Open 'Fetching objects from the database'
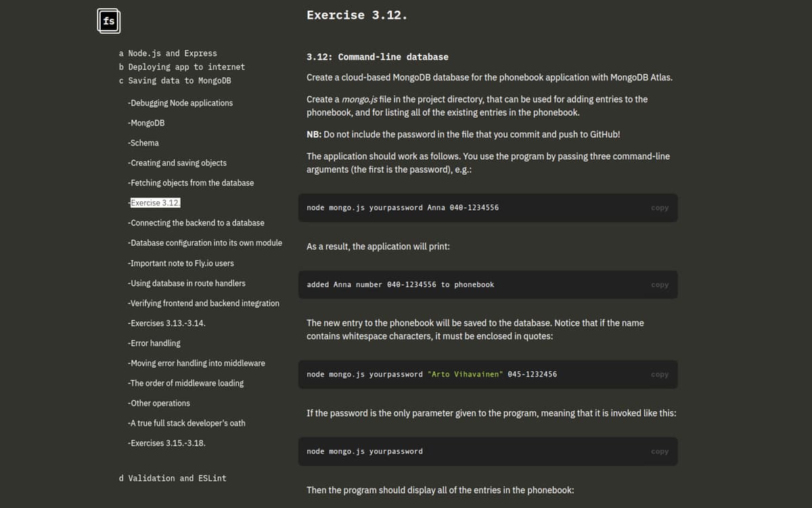Screen dimensions: 812x508 190,183
